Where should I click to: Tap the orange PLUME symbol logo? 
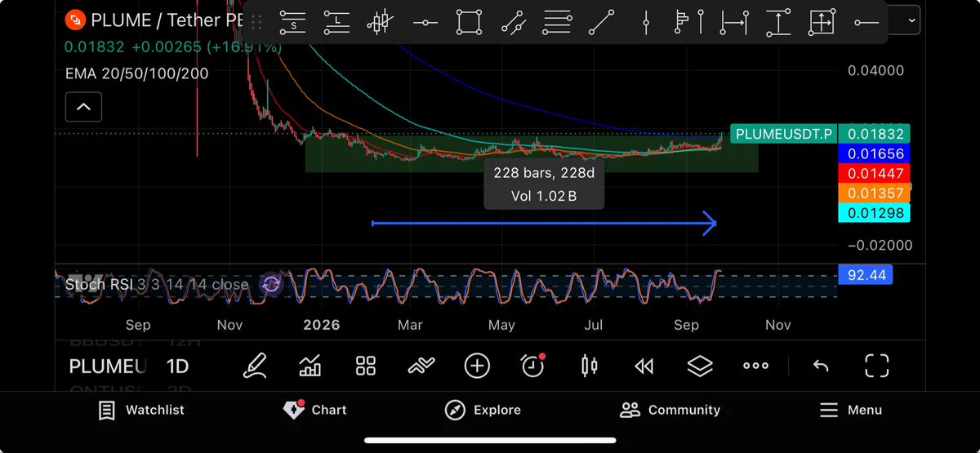75,19
